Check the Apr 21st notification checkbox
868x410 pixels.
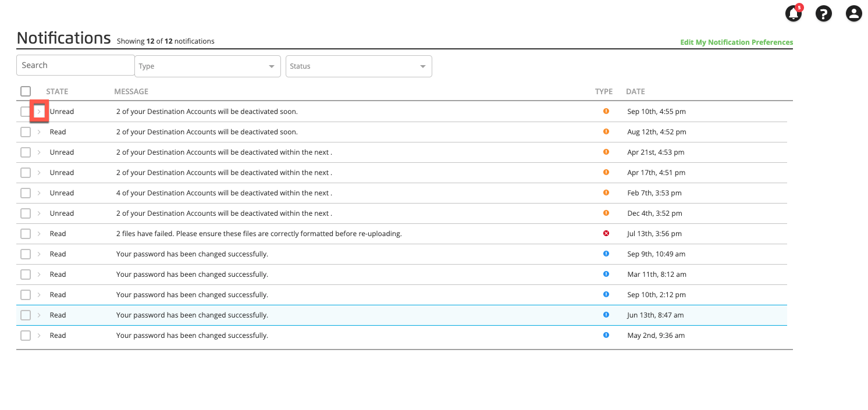(26, 152)
